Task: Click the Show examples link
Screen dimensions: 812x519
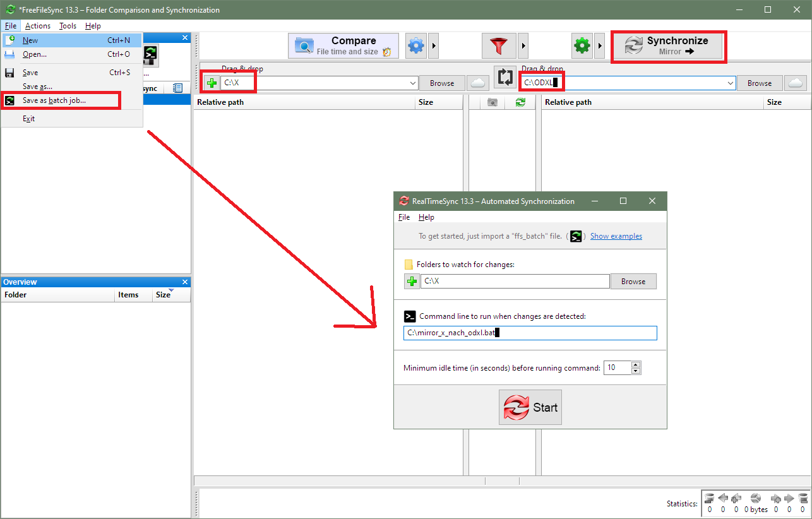Action: click(616, 236)
